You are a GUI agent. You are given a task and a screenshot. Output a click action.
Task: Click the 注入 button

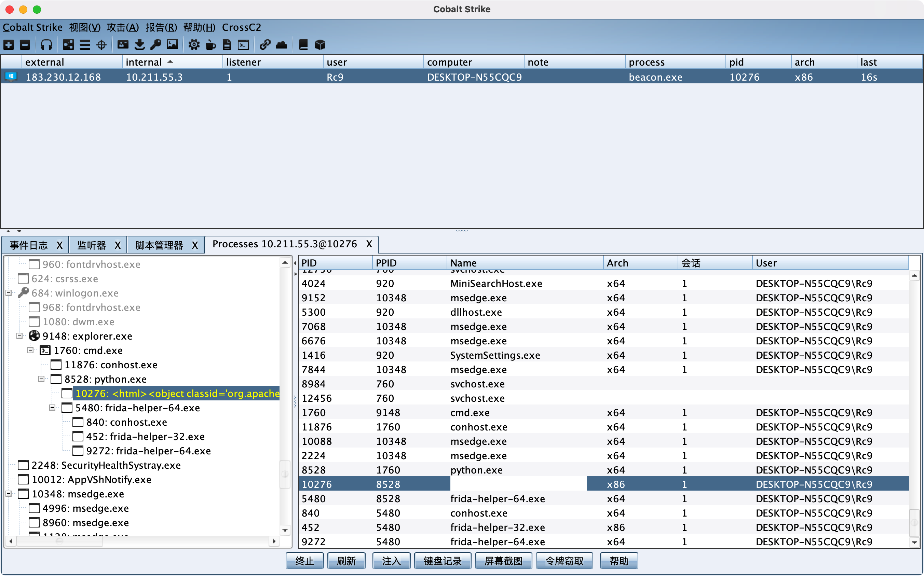click(391, 560)
